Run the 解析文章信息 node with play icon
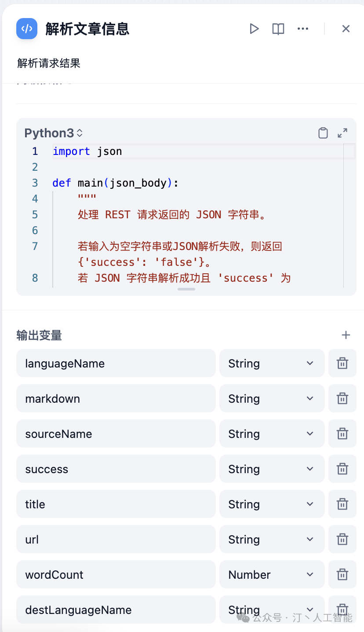Viewport: 364px width, 632px height. (254, 29)
